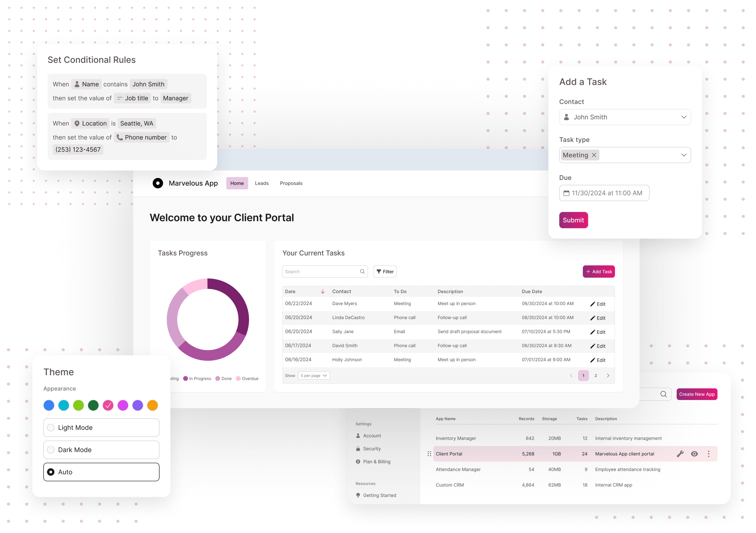The height and width of the screenshot is (533, 756).
Task: Open Plan & Billing menu item
Action: coord(373,462)
